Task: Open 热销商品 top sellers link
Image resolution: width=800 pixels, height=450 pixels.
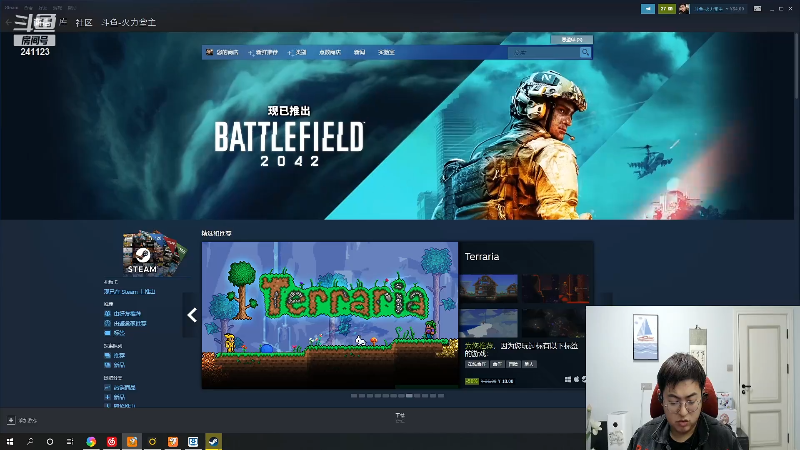Action: click(124, 388)
